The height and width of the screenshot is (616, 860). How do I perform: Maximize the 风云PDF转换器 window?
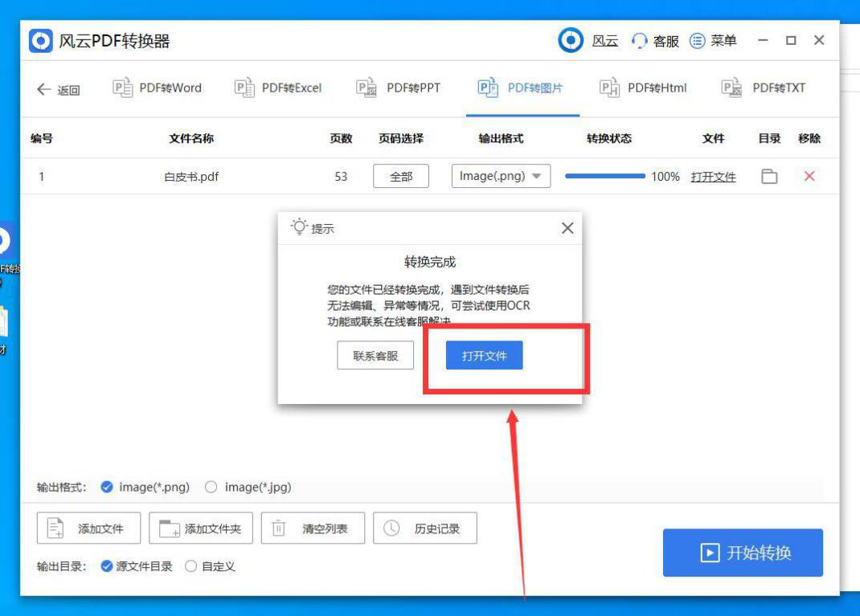click(x=791, y=40)
